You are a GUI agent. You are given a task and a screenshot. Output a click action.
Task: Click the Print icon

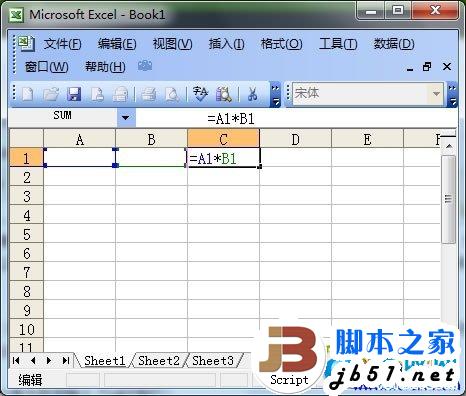(149, 94)
